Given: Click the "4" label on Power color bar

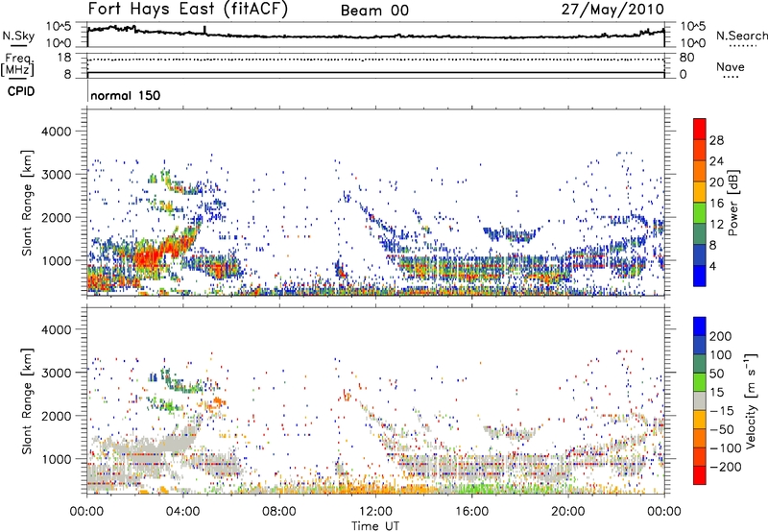Looking at the screenshot, I should point(713,267).
